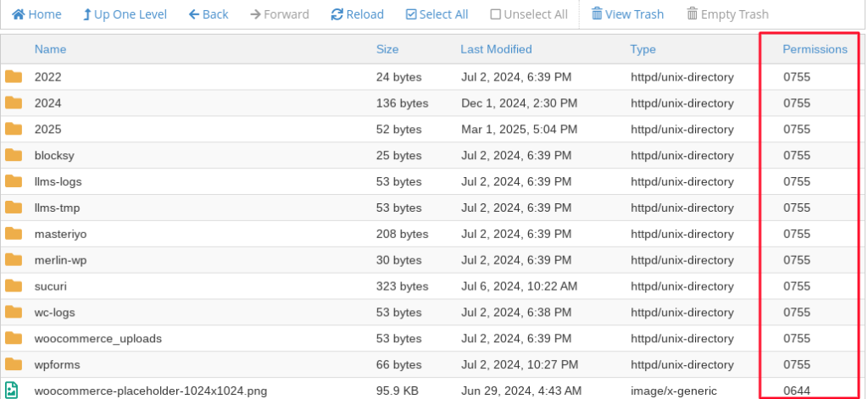This screenshot has width=868, height=399.
Task: Click the 136 bytes size cell
Action: (x=403, y=103)
